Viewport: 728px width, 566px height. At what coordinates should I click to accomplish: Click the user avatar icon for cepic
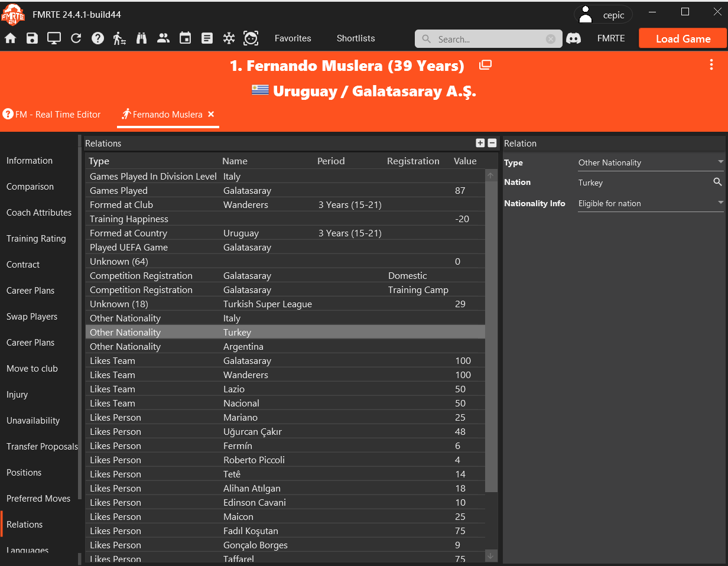coord(586,14)
